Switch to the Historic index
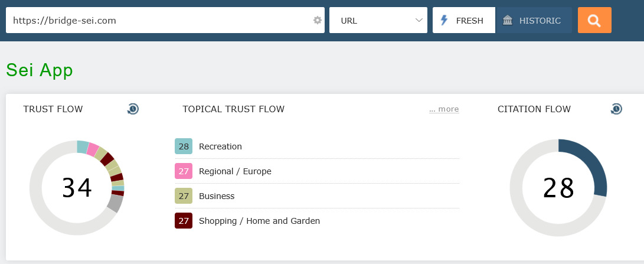 [534, 21]
